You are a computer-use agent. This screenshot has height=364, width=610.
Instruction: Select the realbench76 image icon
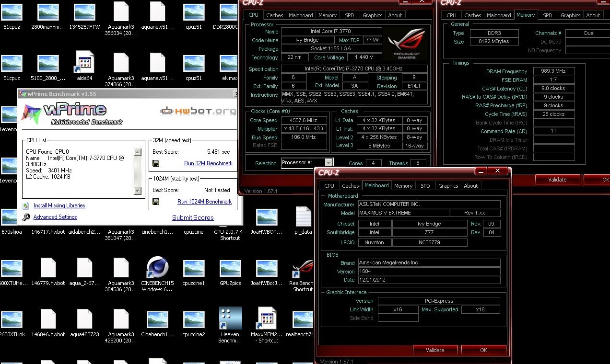pyautogui.click(x=303, y=319)
